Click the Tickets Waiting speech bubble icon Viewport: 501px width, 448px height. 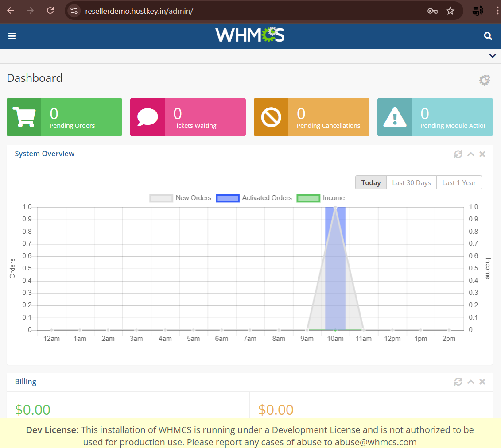pyautogui.click(x=148, y=117)
